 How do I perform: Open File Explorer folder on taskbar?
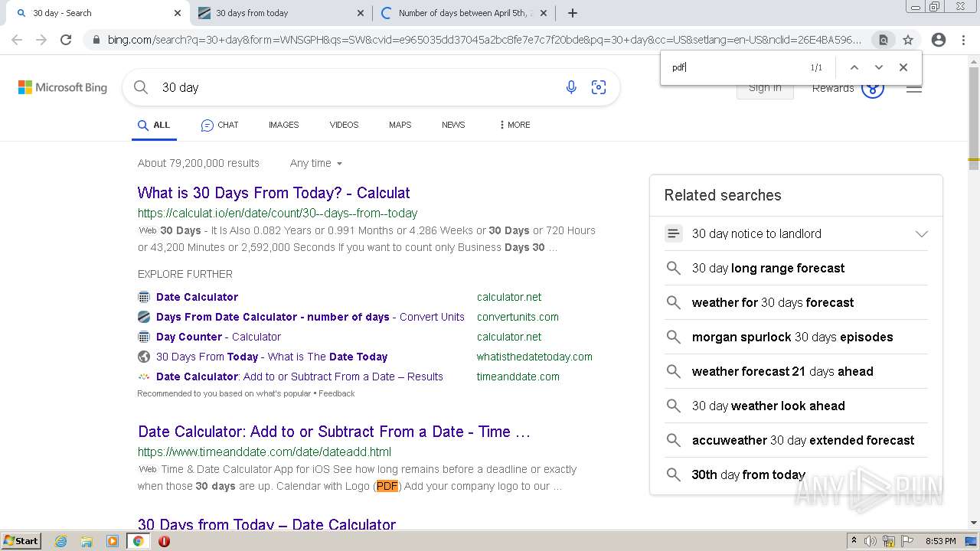click(87, 541)
